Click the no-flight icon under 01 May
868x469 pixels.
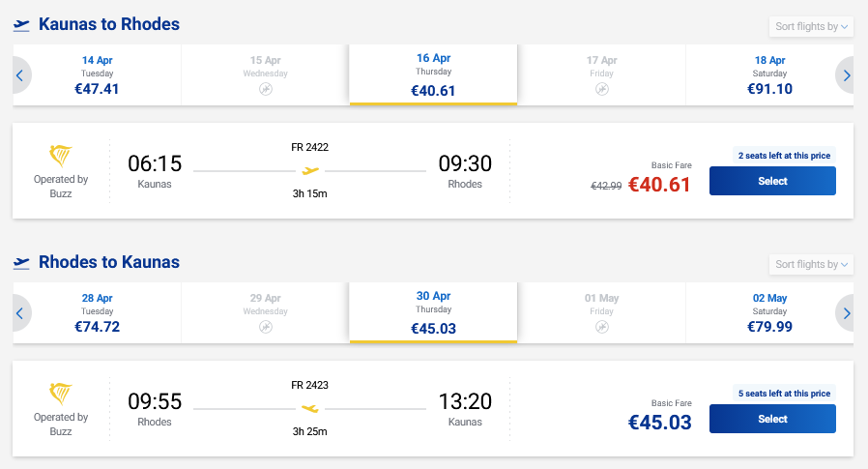[601, 327]
